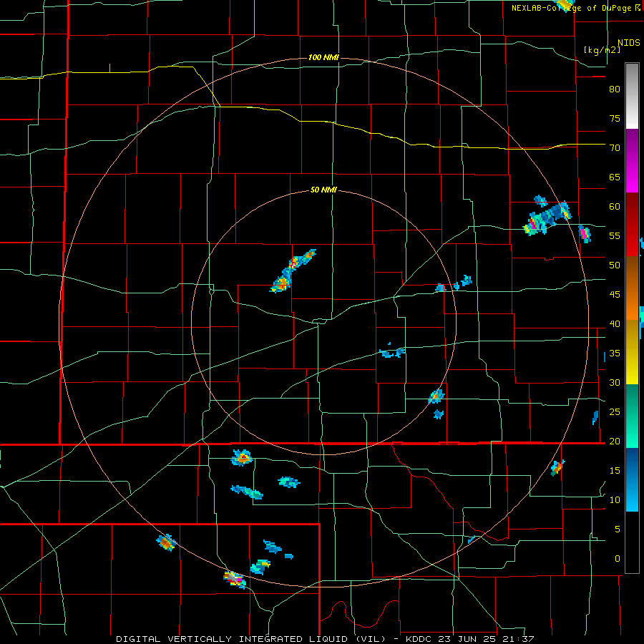Click the 35 value on the scale
The image size is (644, 644).
(x=615, y=353)
